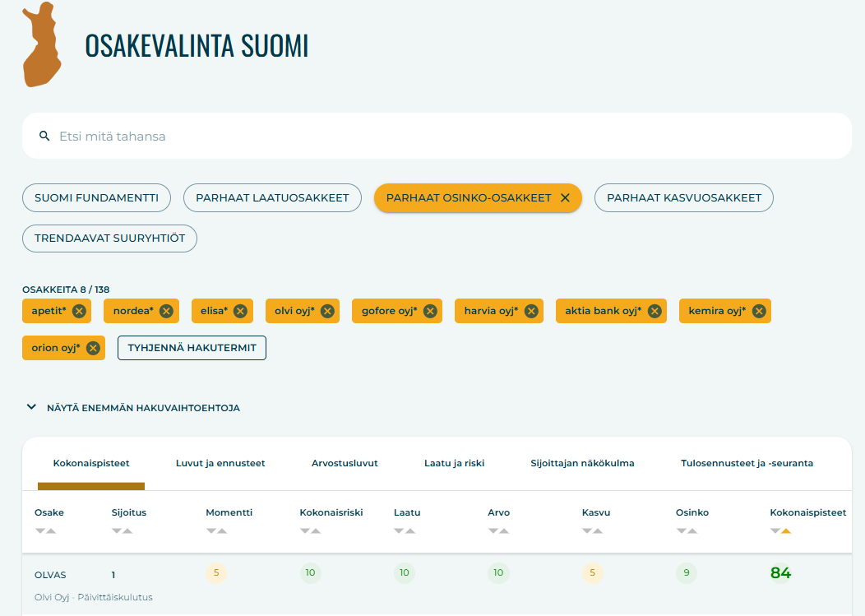The width and height of the screenshot is (865, 616).
Task: Sort by the Kokonaisriski column arrows
Action: point(310,531)
